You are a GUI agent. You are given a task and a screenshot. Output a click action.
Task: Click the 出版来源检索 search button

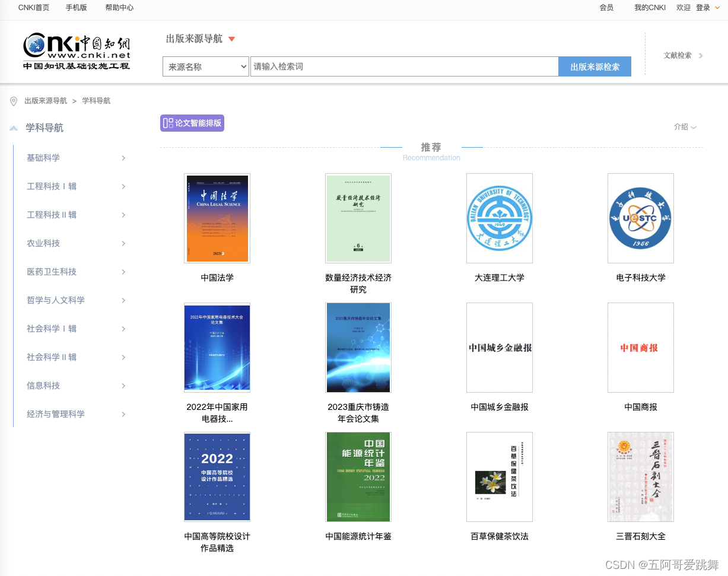pyautogui.click(x=595, y=66)
